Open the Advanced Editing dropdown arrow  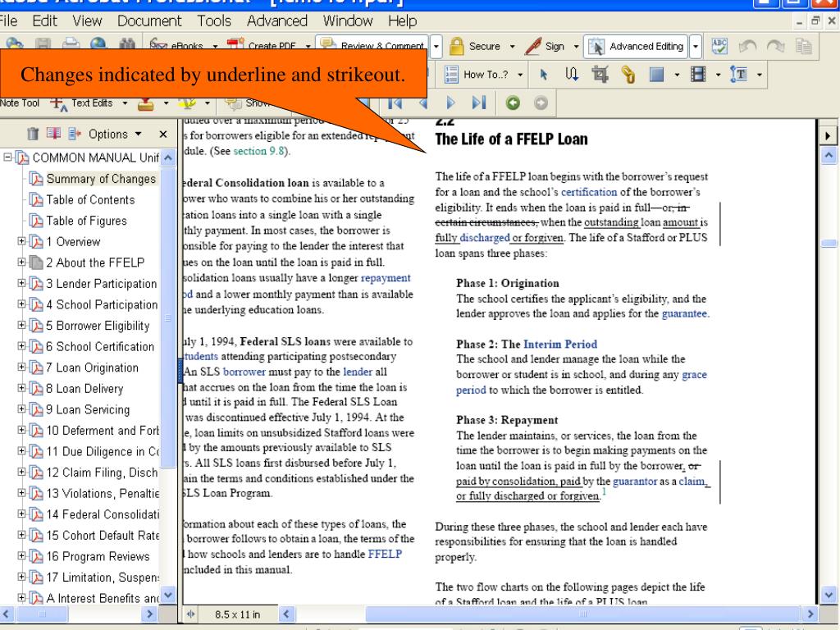pyautogui.click(x=696, y=47)
